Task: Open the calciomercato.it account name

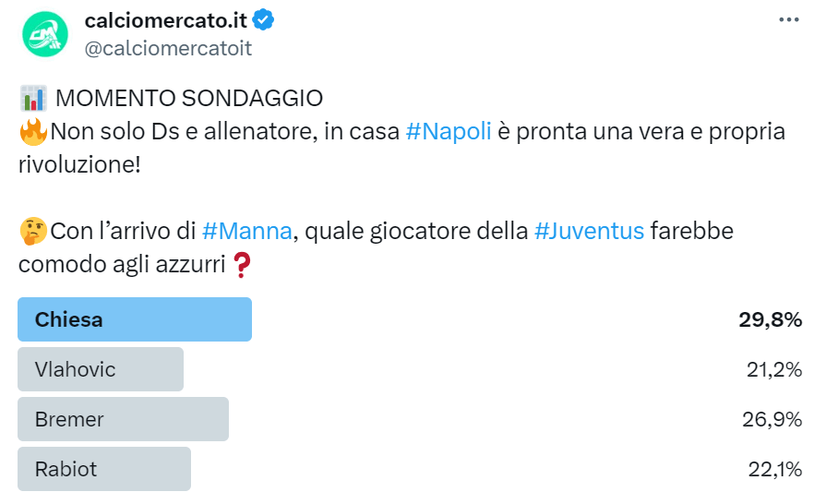Action: [x=165, y=19]
